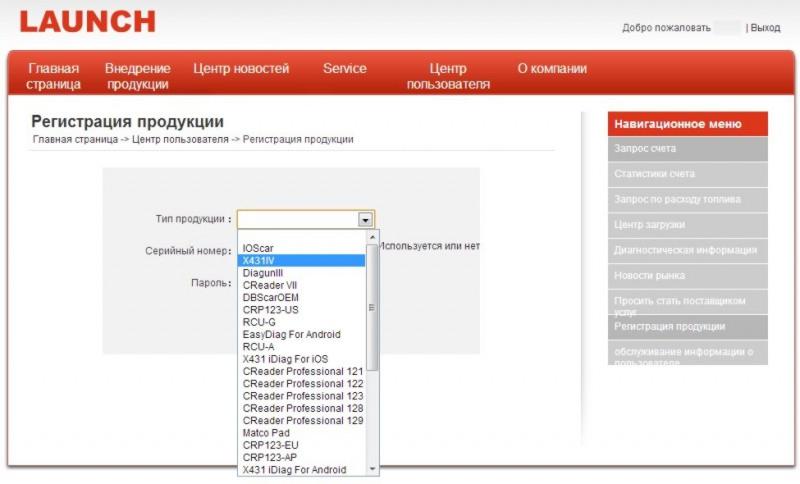Open Внедрение продукции menu item
800x484 pixels.
point(138,76)
